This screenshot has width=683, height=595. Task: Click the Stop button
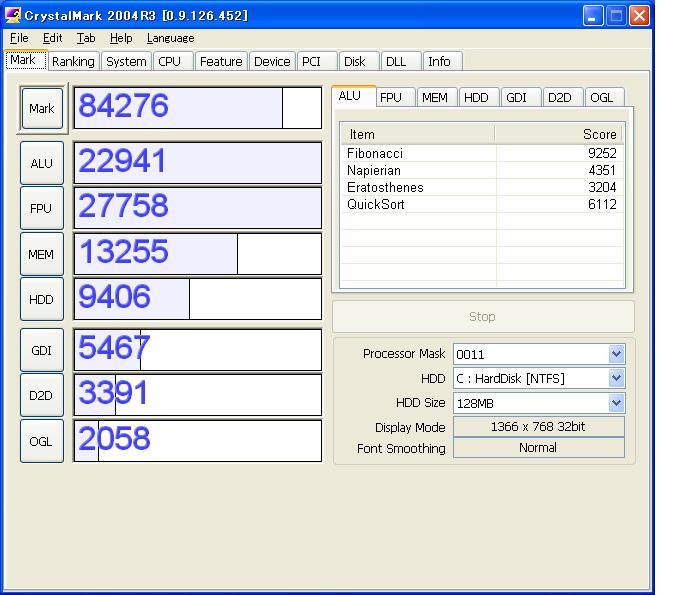click(483, 317)
